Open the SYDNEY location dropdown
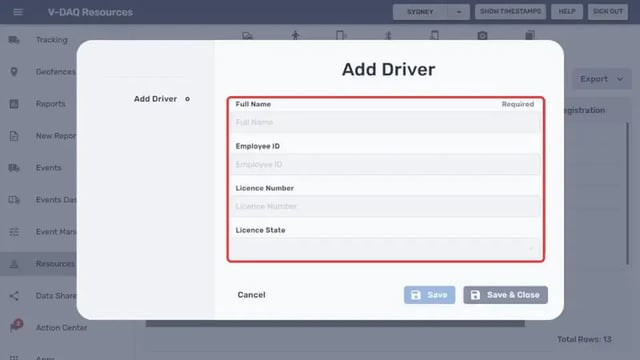The width and height of the screenshot is (640, 360). point(431,12)
